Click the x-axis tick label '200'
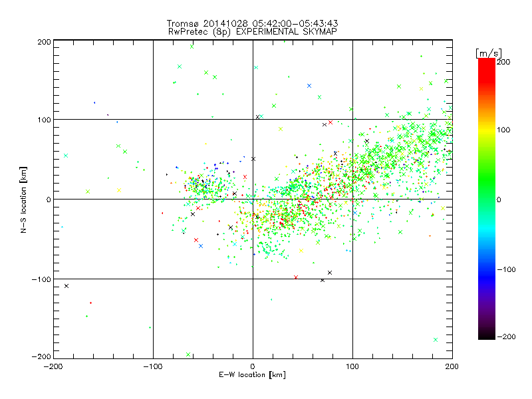This screenshot has height=399, width=532. 452,366
